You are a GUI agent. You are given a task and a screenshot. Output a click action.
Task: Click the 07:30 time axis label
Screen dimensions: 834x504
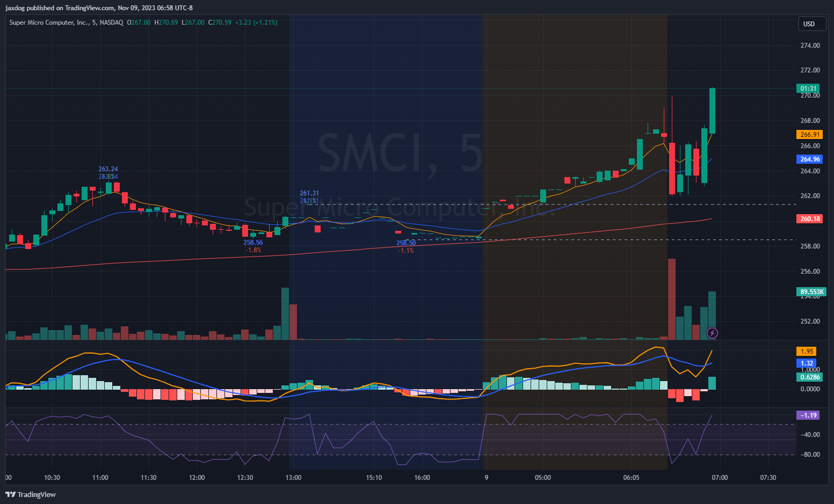click(x=768, y=478)
